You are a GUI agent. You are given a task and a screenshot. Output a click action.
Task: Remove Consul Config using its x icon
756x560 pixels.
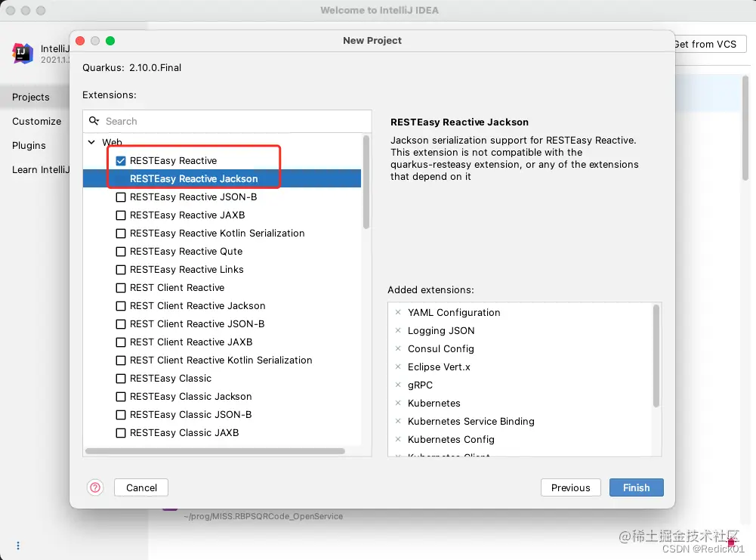click(398, 348)
